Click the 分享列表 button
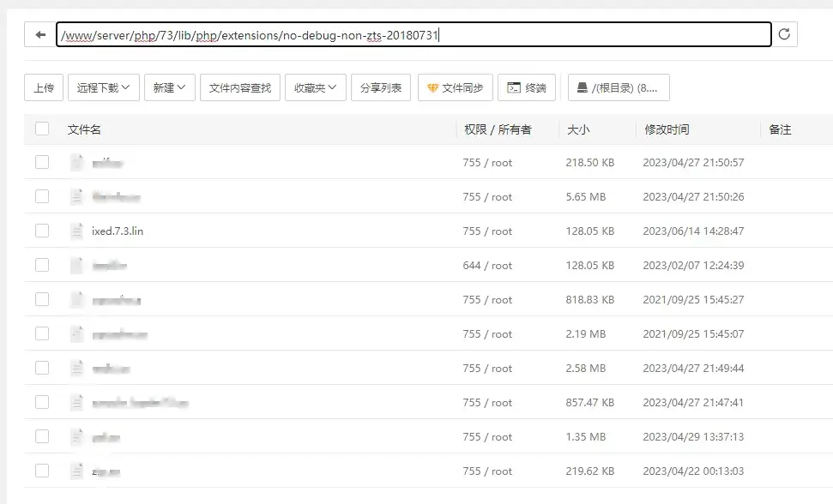 click(380, 87)
